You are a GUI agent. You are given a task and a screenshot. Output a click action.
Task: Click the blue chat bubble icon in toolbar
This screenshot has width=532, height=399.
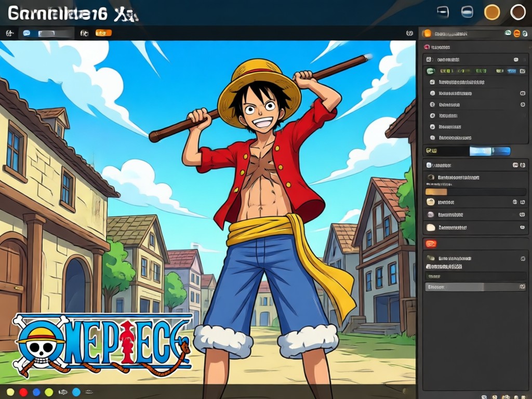click(26, 33)
